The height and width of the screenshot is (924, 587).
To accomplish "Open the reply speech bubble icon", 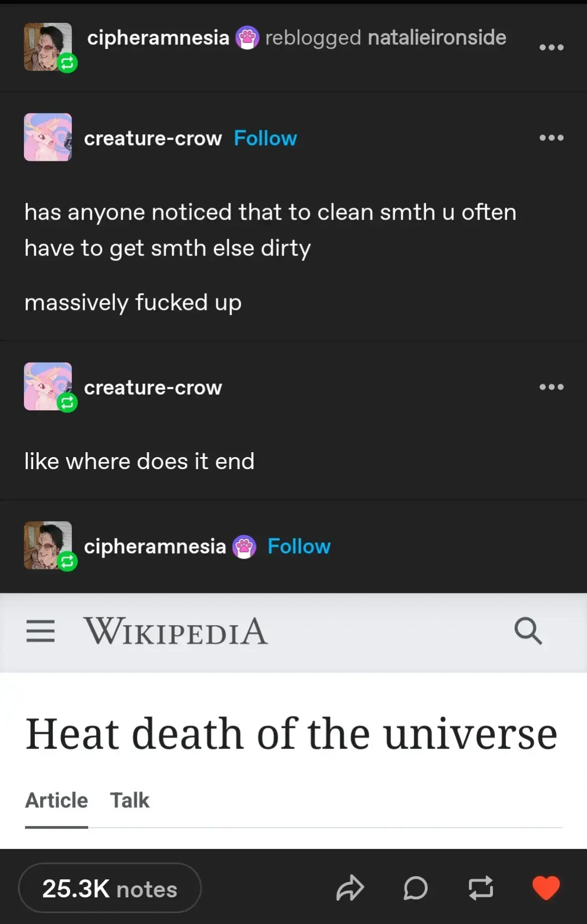I will pyautogui.click(x=416, y=888).
